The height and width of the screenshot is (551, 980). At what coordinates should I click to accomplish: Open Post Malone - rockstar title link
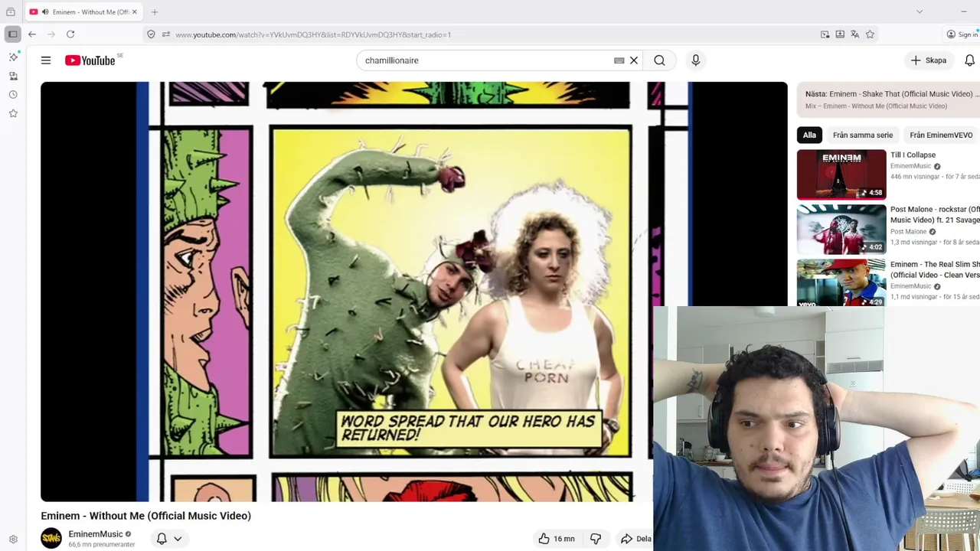coord(935,214)
